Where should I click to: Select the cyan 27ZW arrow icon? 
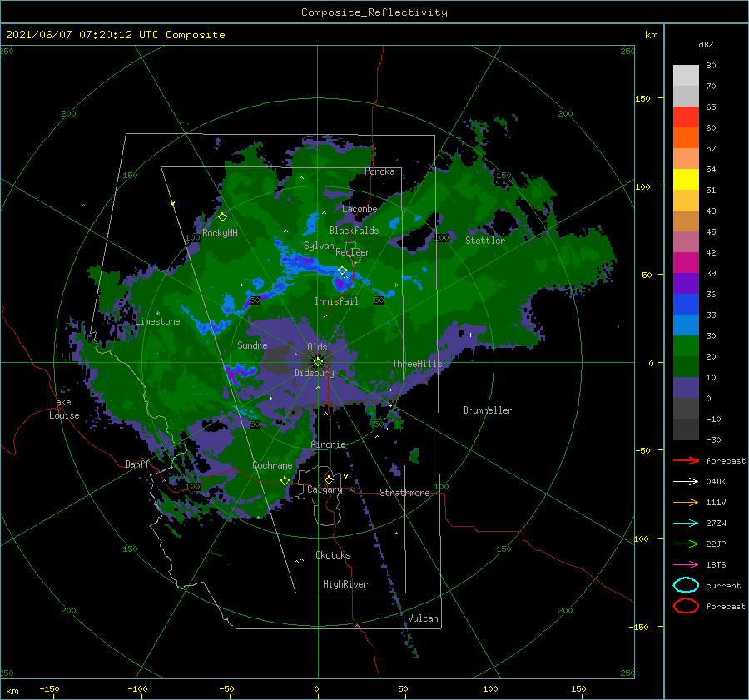click(686, 524)
